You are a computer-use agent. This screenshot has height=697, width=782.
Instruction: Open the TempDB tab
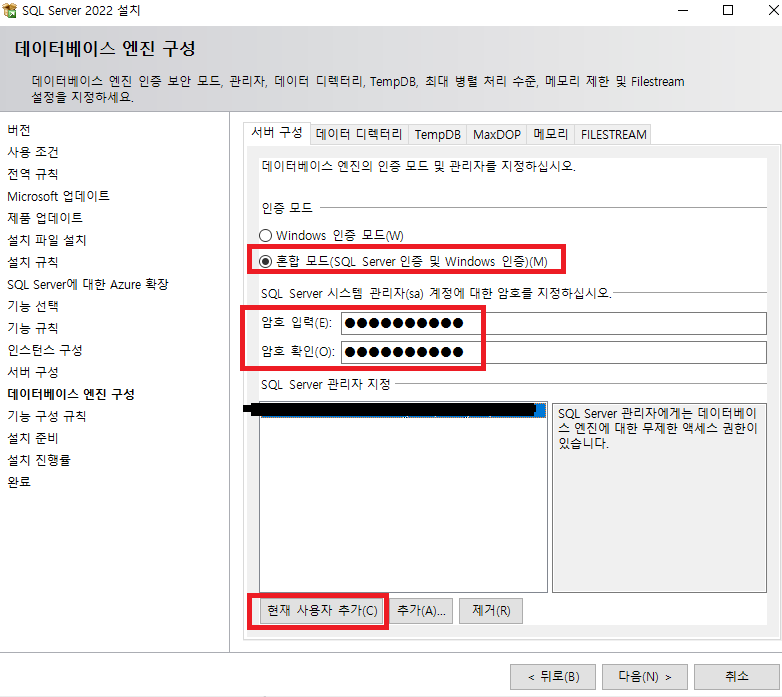point(437,135)
